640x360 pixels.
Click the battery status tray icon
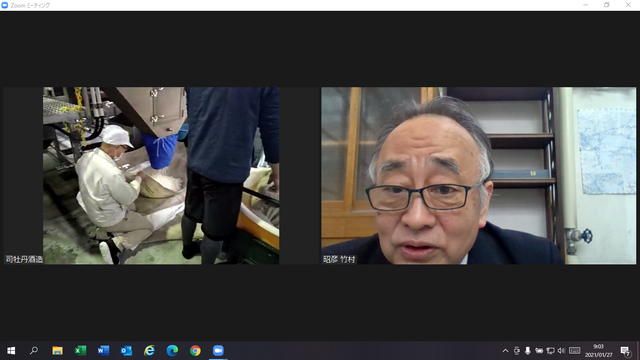(x=539, y=351)
